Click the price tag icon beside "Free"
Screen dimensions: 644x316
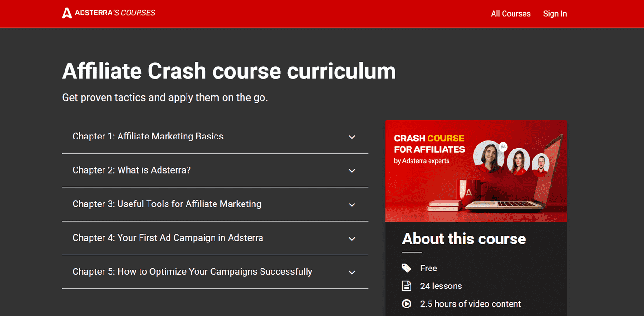click(407, 268)
